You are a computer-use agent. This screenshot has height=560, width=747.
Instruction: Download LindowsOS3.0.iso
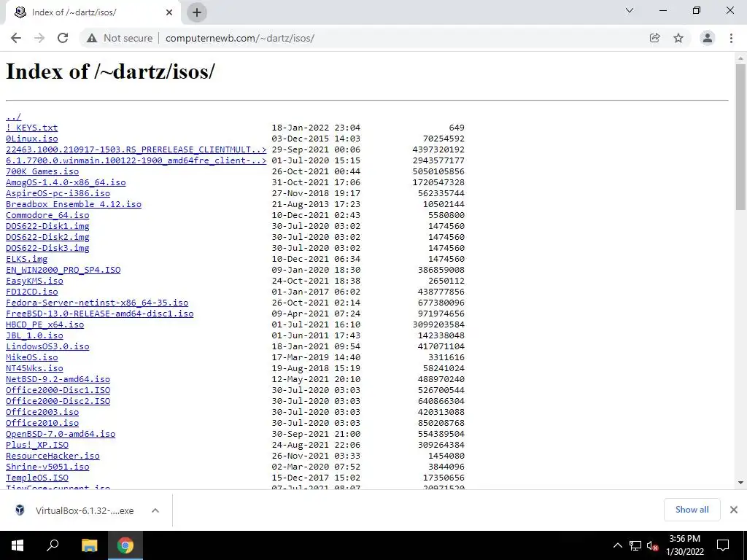click(47, 346)
